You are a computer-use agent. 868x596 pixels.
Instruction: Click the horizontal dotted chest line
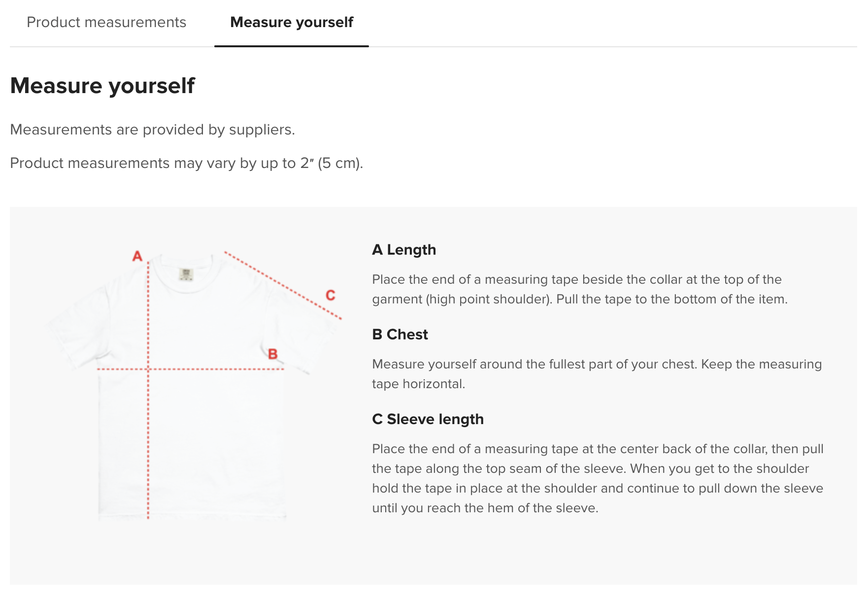pos(191,369)
